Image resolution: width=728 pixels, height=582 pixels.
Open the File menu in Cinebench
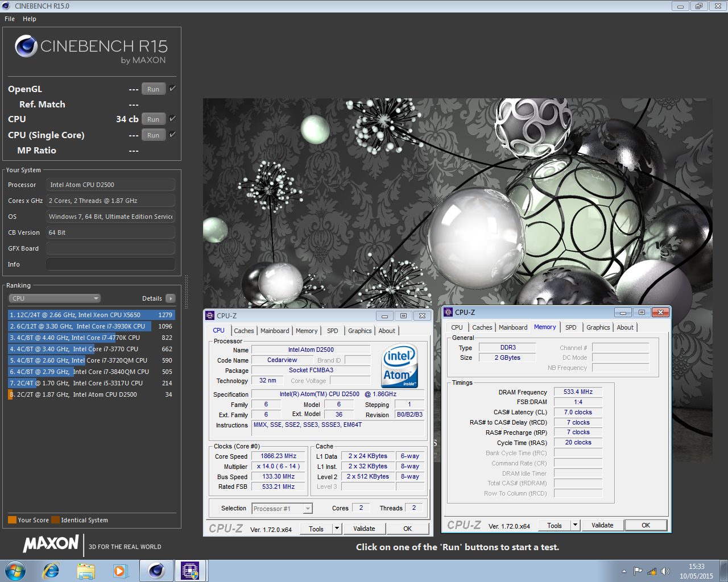click(10, 19)
